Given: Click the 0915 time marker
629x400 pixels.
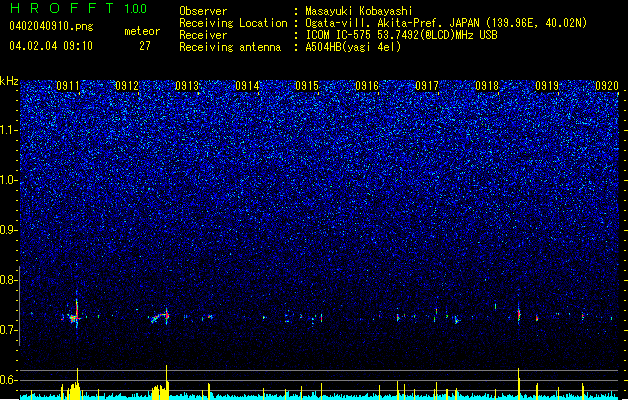Looking at the screenshot, I should (307, 86).
